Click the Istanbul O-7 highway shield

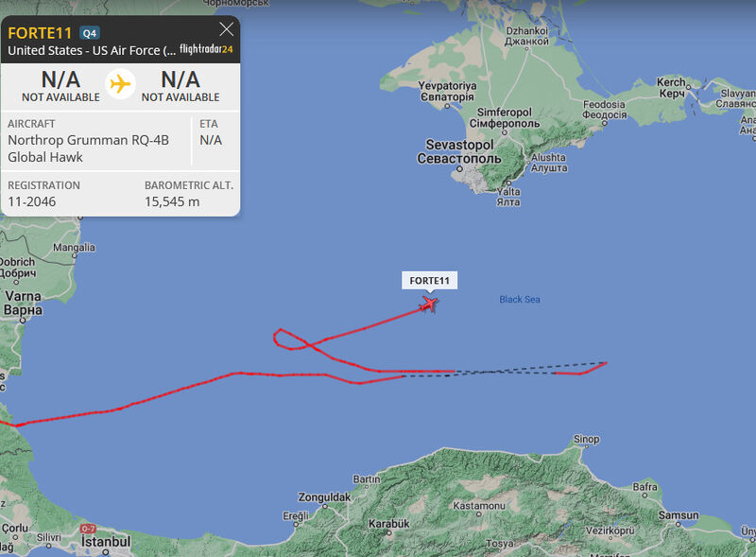[88, 529]
